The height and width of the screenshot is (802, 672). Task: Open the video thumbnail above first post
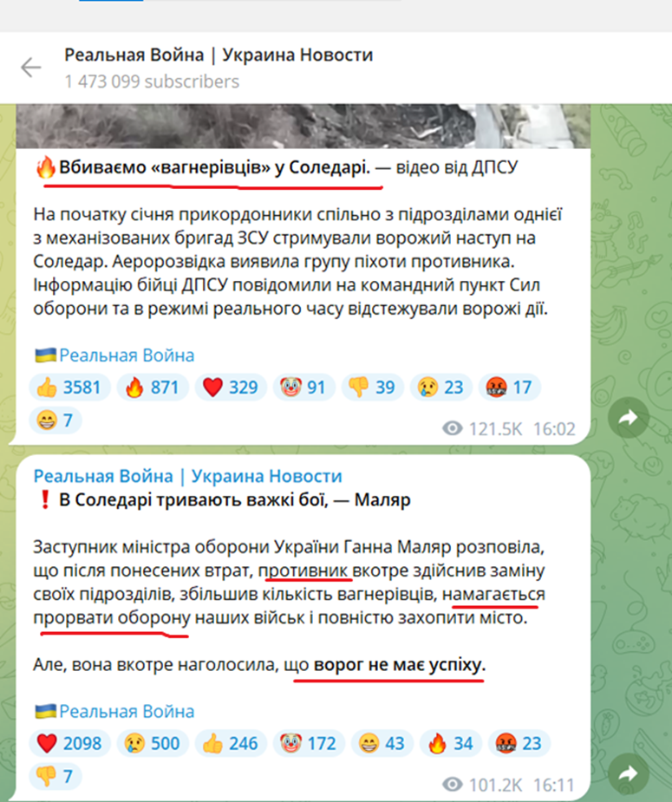(303, 127)
